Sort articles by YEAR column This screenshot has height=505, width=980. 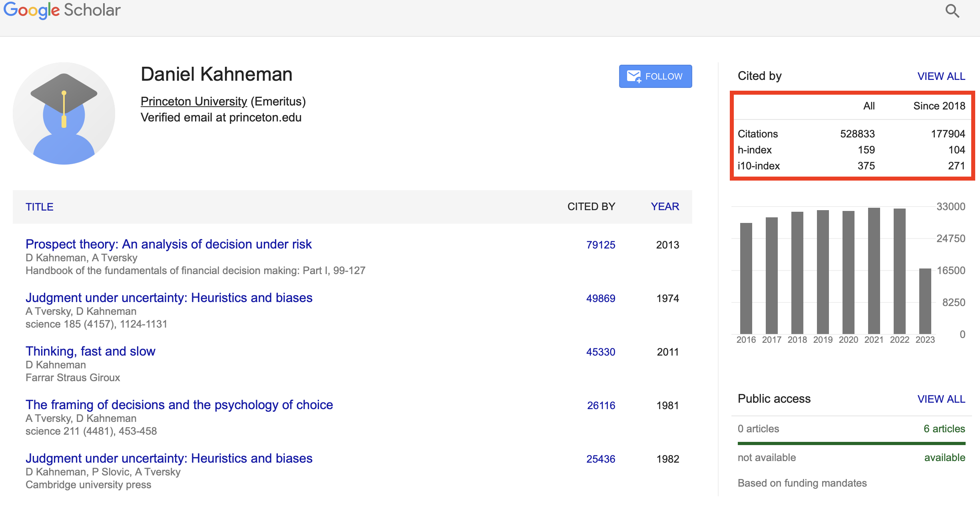coord(665,207)
